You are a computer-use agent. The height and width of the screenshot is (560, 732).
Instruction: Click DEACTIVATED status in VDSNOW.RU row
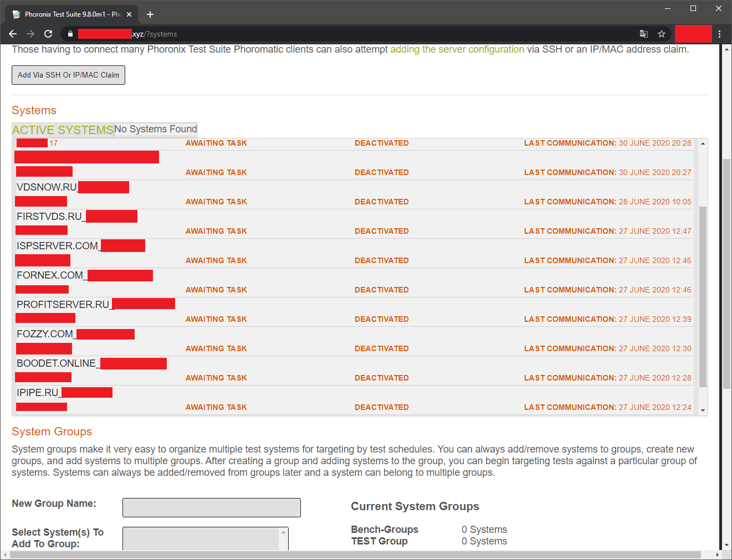tap(382, 202)
